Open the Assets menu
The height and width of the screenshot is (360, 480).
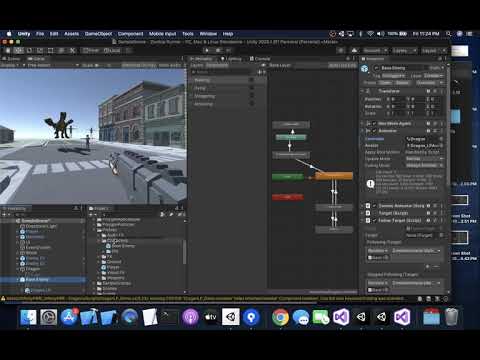[71, 34]
